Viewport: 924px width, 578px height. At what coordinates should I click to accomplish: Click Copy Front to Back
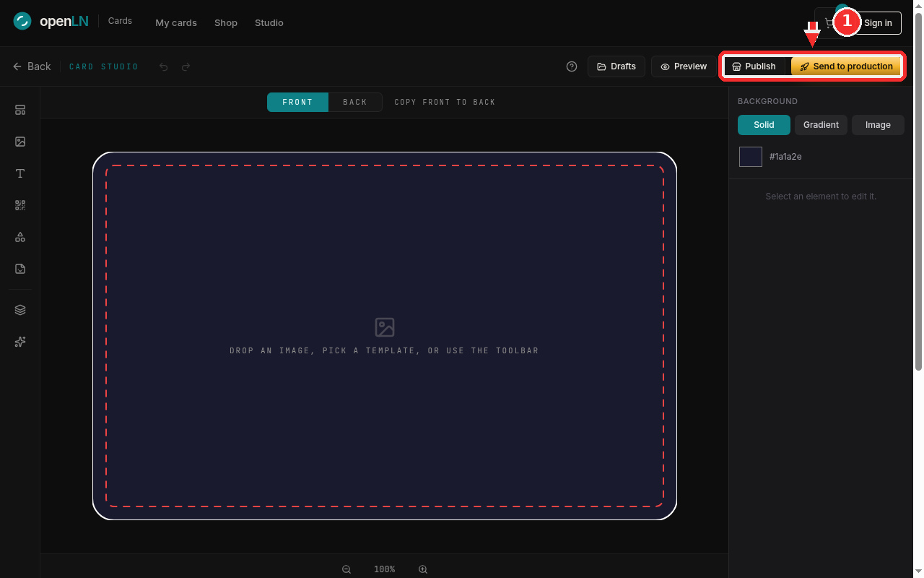point(445,102)
